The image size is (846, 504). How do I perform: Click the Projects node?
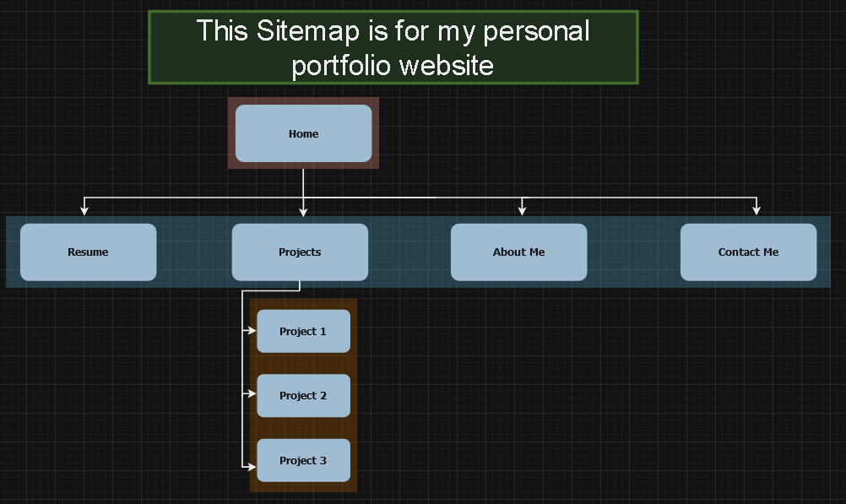click(299, 252)
